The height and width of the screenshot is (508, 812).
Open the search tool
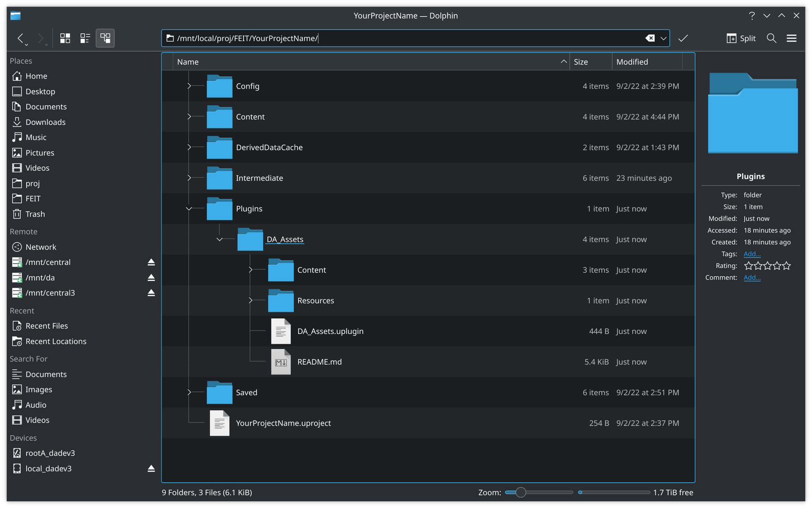click(771, 38)
